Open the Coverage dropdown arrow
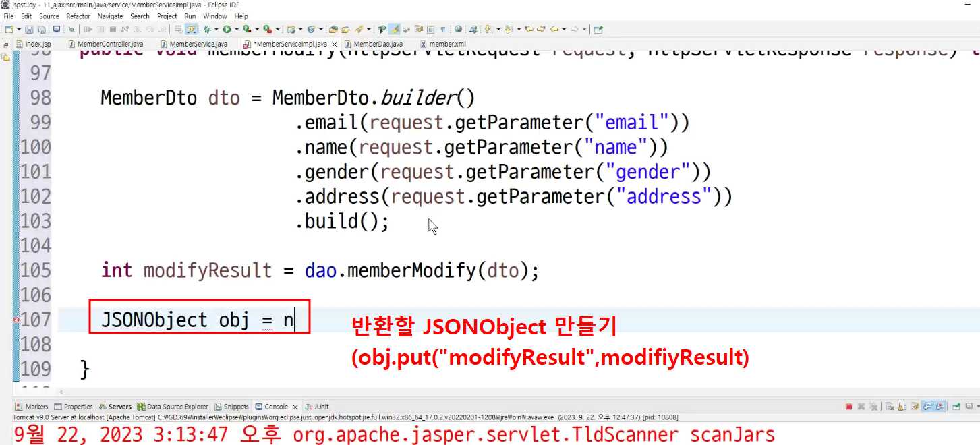This screenshot has height=445, width=980. 257,30
